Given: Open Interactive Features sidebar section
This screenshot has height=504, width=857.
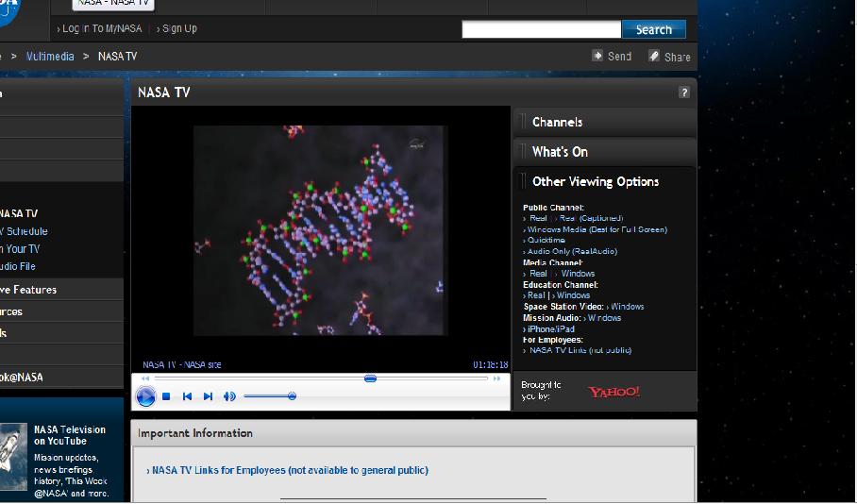Looking at the screenshot, I should click(x=61, y=289).
